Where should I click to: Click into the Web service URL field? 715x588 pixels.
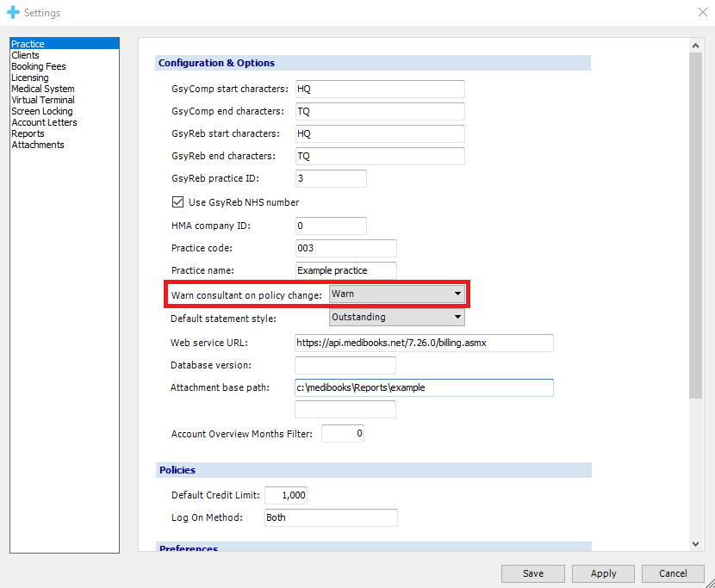(x=423, y=343)
